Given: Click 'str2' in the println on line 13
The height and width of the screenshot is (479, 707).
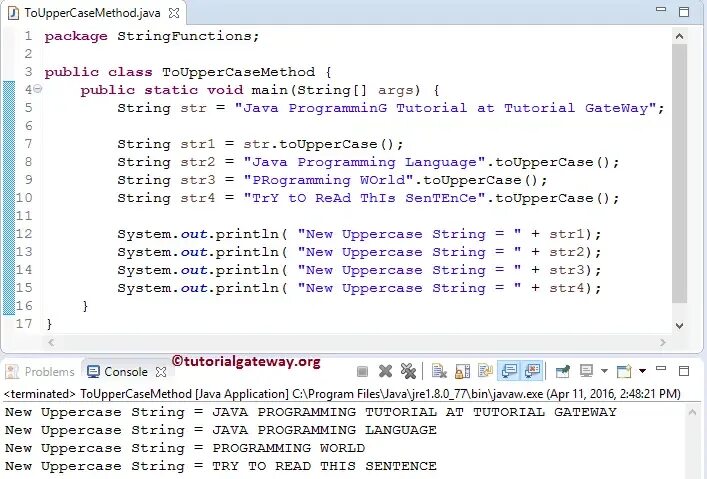Looking at the screenshot, I should (x=567, y=252).
